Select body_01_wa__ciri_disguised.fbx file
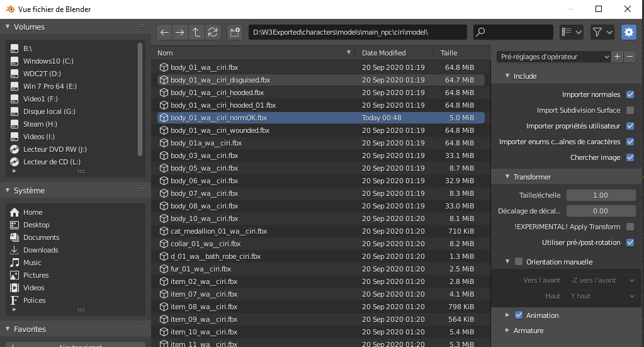Screen dimensions: 644x347 [321, 80]
